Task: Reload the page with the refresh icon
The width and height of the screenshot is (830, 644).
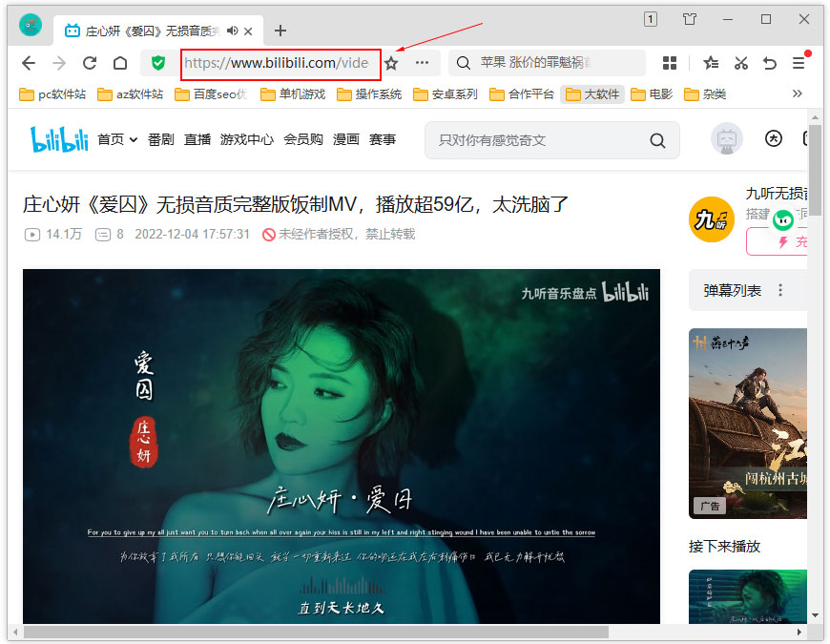Action: coord(90,63)
